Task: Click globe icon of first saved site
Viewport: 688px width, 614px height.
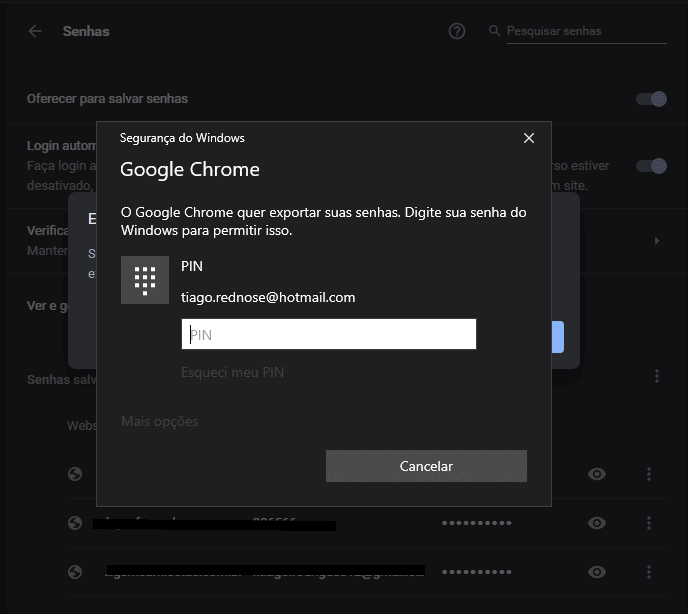Action: [75, 474]
